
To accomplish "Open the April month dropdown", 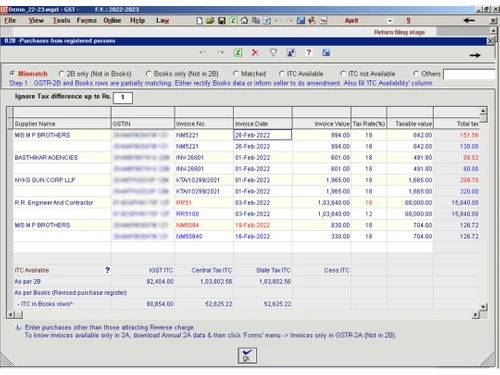I will (390, 21).
